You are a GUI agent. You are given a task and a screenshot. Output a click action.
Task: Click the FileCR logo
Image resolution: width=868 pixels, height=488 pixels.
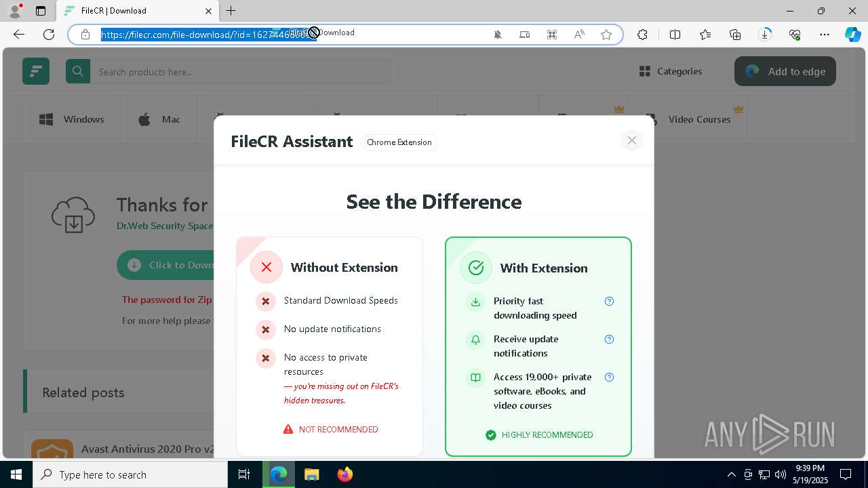tap(36, 71)
